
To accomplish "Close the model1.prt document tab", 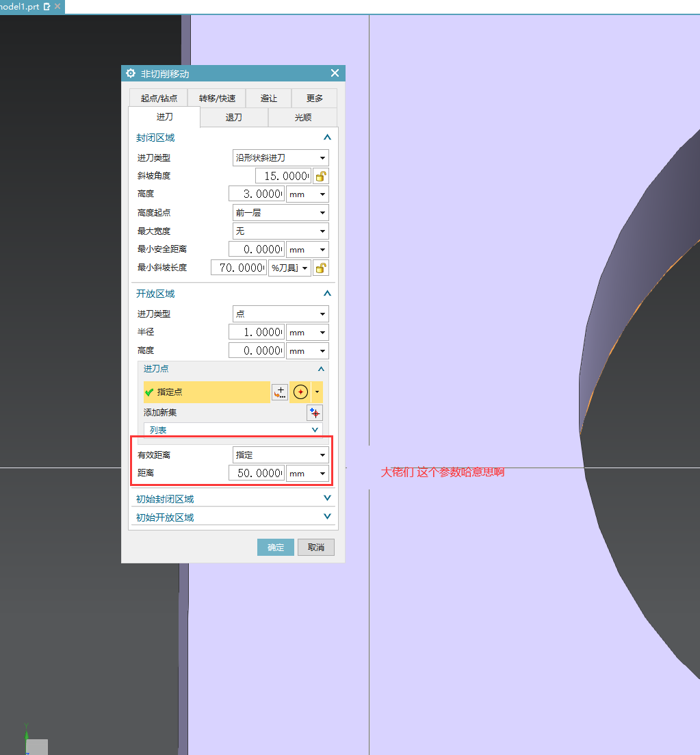I will [x=57, y=6].
